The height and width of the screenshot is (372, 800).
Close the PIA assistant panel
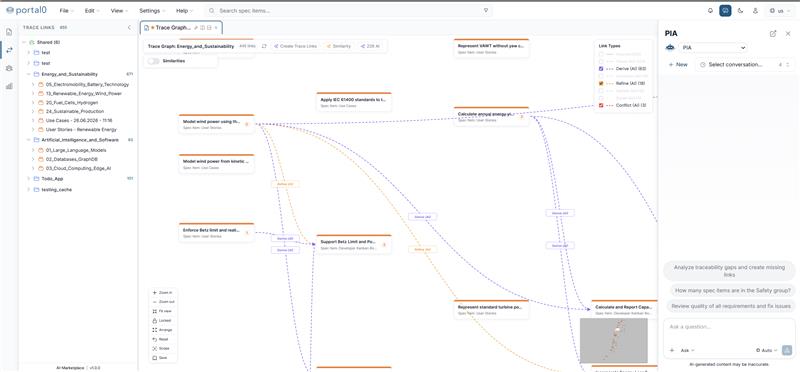point(788,34)
